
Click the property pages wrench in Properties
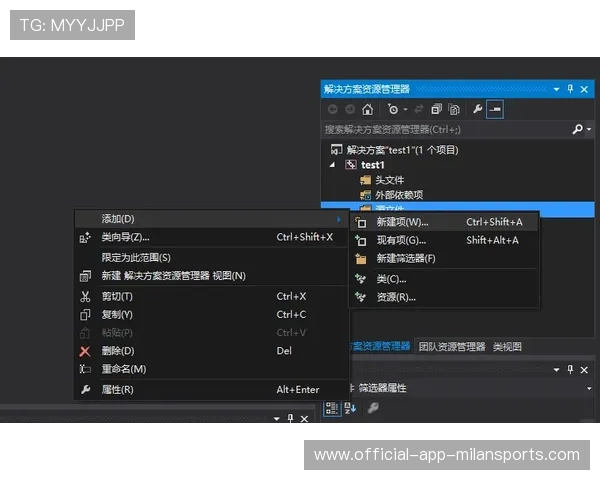tap(373, 408)
